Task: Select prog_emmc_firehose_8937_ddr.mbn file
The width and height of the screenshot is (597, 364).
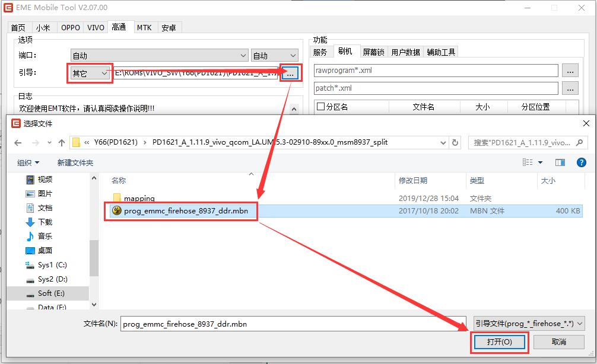Action: (186, 211)
